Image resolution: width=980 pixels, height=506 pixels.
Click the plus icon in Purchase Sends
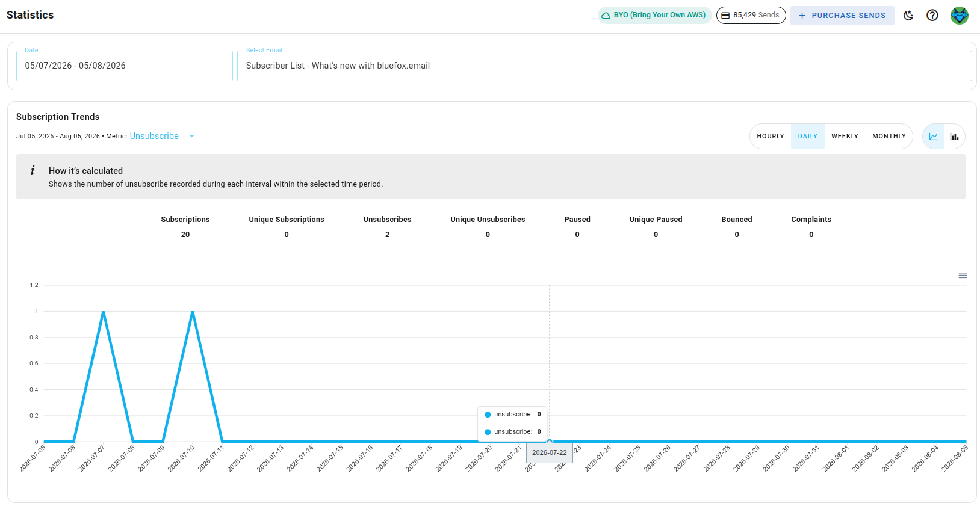tap(802, 16)
